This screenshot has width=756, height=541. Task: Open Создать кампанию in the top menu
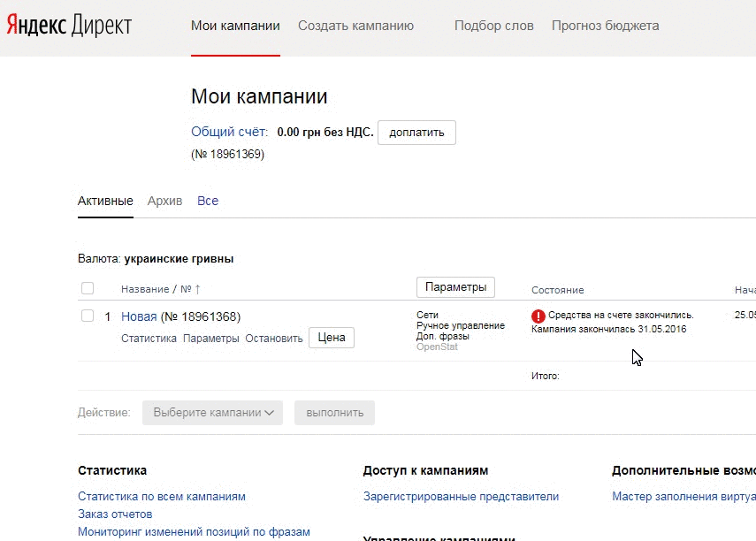356,26
